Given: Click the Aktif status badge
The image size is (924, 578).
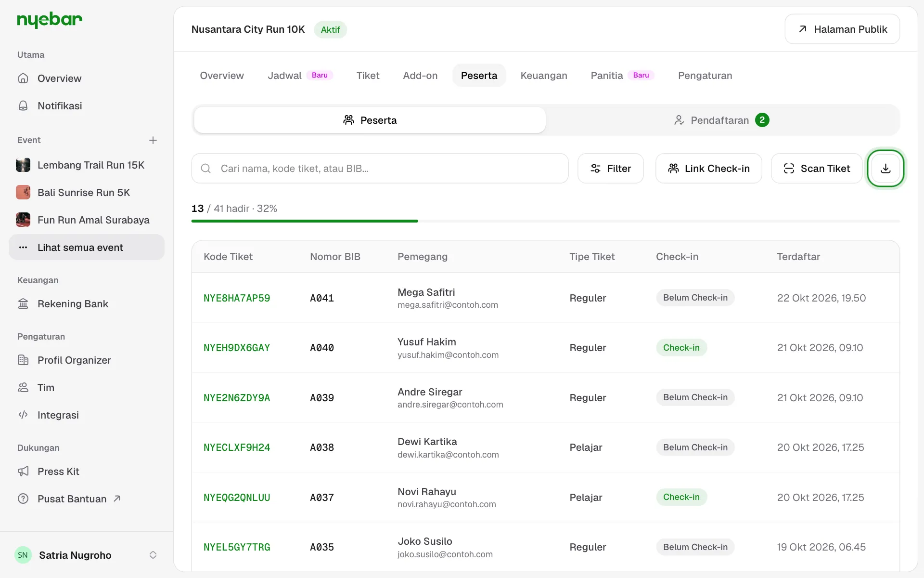Looking at the screenshot, I should (330, 29).
